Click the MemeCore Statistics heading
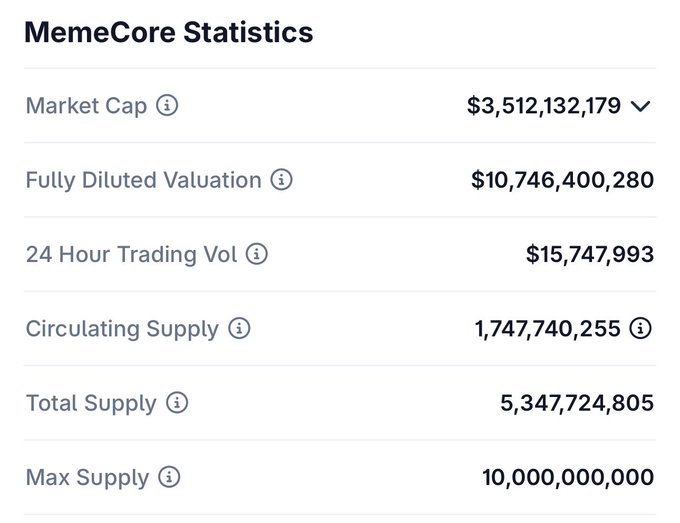 coord(168,32)
